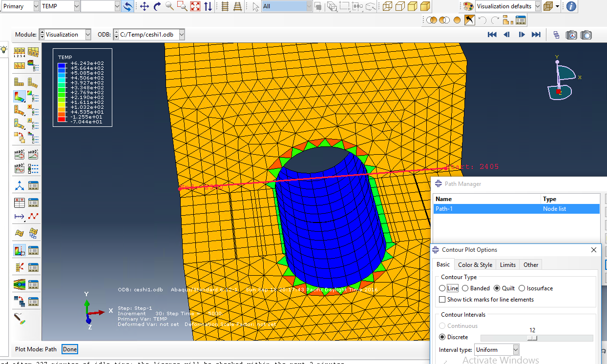
Task: Click the Auto-Fit View icon
Action: [195, 6]
